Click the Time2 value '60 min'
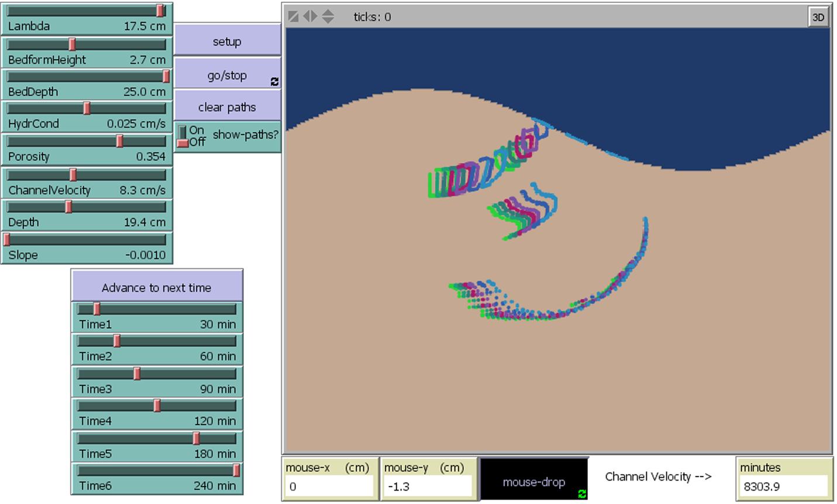837x504 pixels. (x=218, y=356)
